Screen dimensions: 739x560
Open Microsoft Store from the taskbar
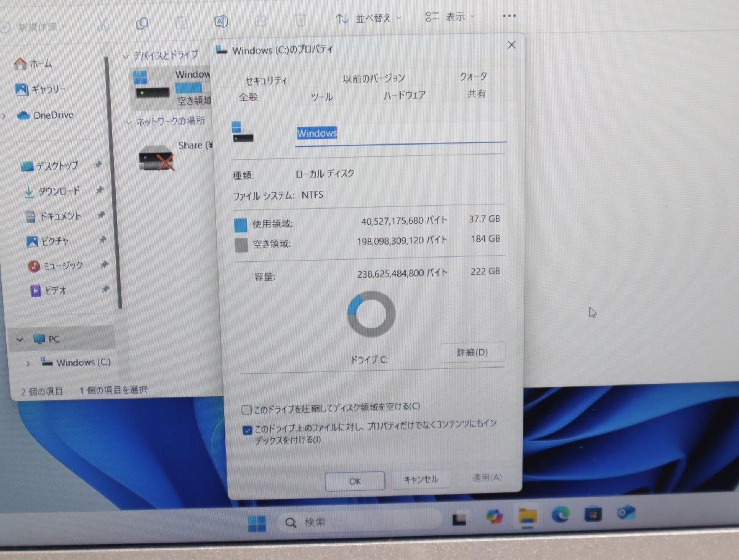pyautogui.click(x=593, y=513)
